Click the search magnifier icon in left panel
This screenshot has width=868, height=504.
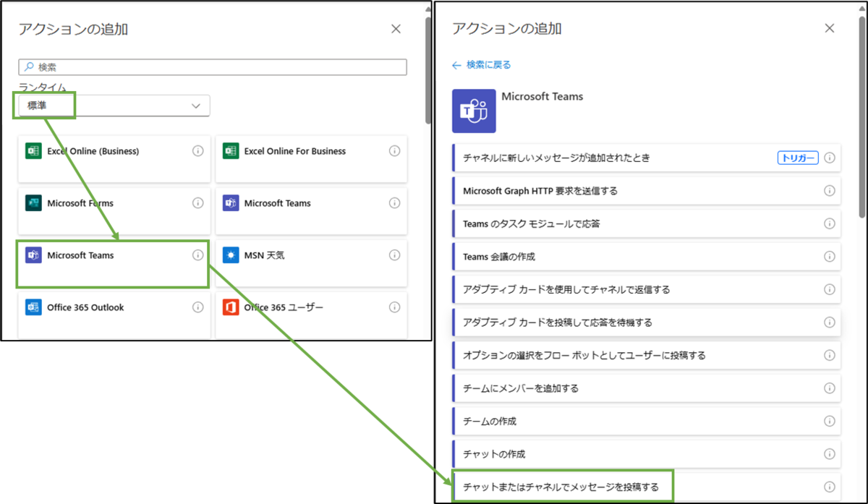(29, 67)
